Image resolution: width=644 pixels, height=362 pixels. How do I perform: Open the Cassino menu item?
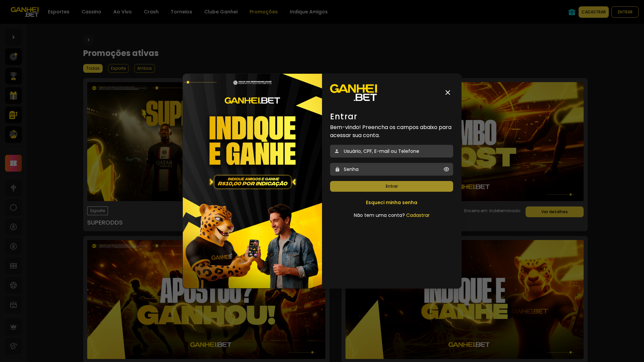pos(91,12)
